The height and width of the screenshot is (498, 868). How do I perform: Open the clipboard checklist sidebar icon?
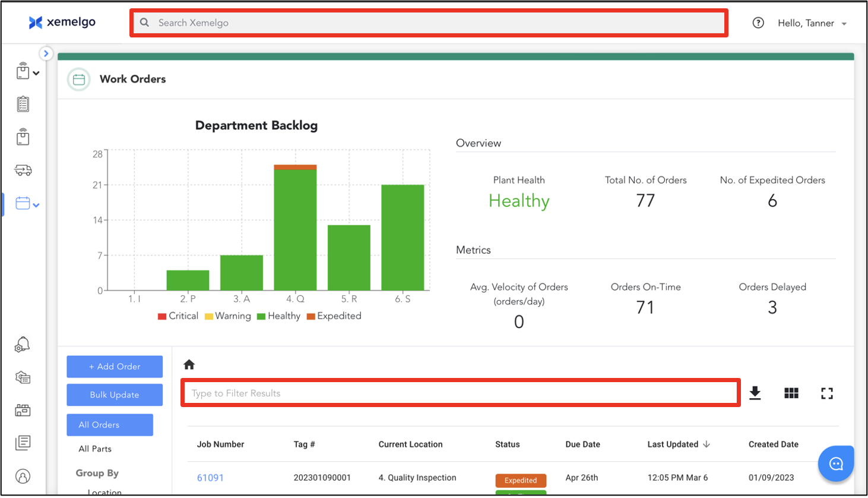point(23,104)
